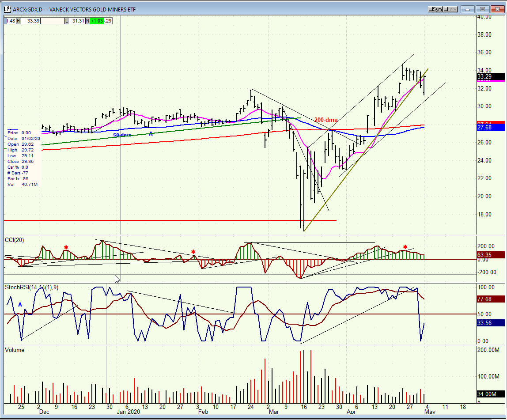Click the chart window icon in title bar

point(8,9)
